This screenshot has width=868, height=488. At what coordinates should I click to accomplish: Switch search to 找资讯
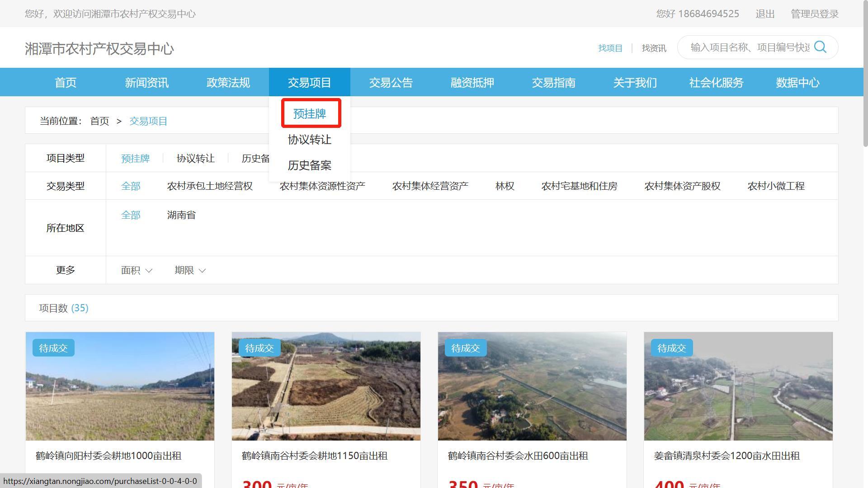(x=654, y=48)
